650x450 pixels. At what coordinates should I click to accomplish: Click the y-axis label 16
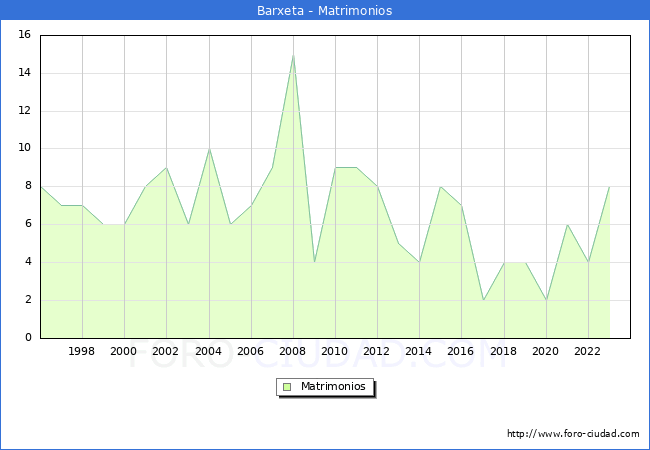pos(25,34)
